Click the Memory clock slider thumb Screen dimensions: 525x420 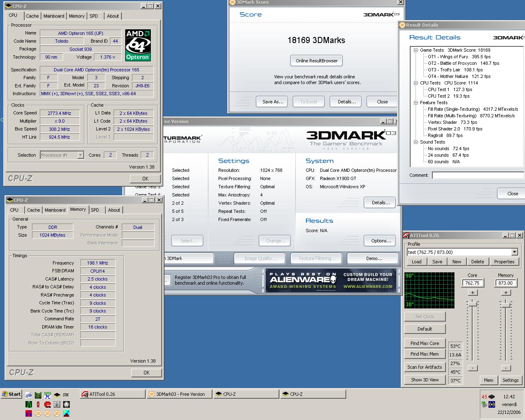[506, 304]
